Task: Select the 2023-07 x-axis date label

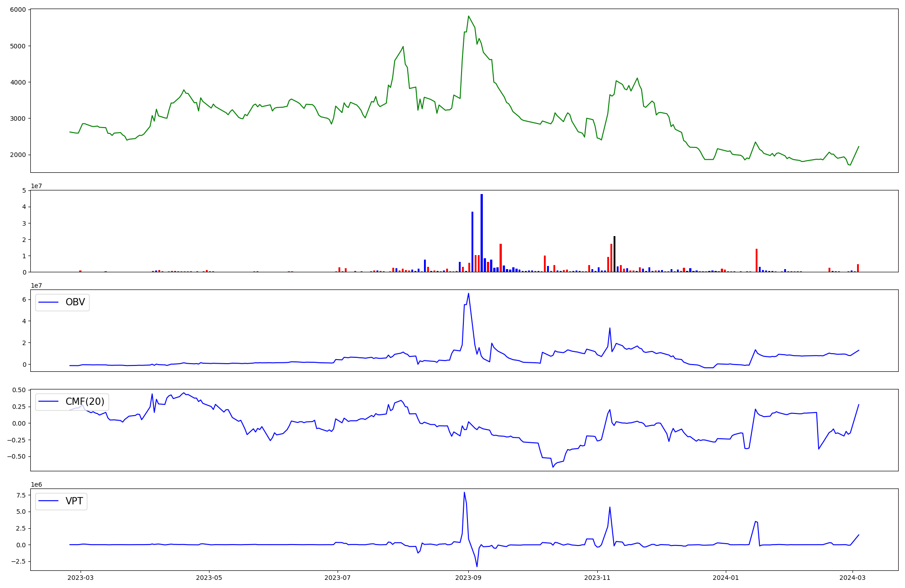Action: coord(338,578)
